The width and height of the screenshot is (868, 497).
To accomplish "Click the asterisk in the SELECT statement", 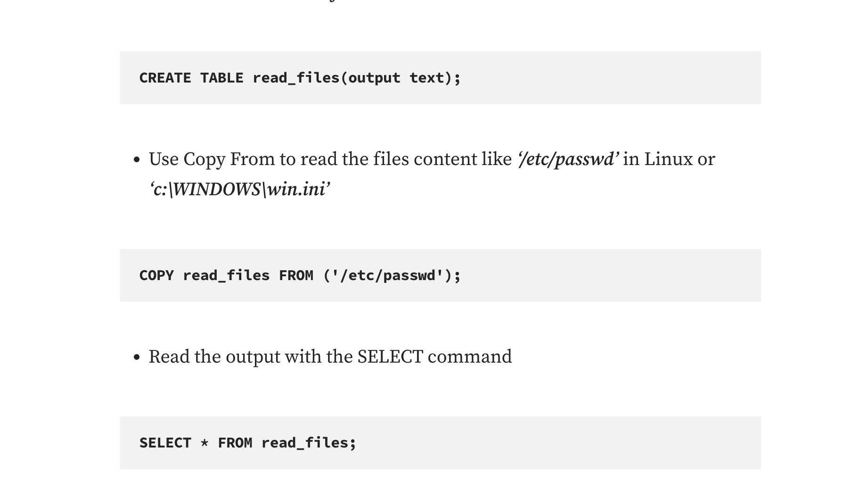I will pyautogui.click(x=205, y=442).
